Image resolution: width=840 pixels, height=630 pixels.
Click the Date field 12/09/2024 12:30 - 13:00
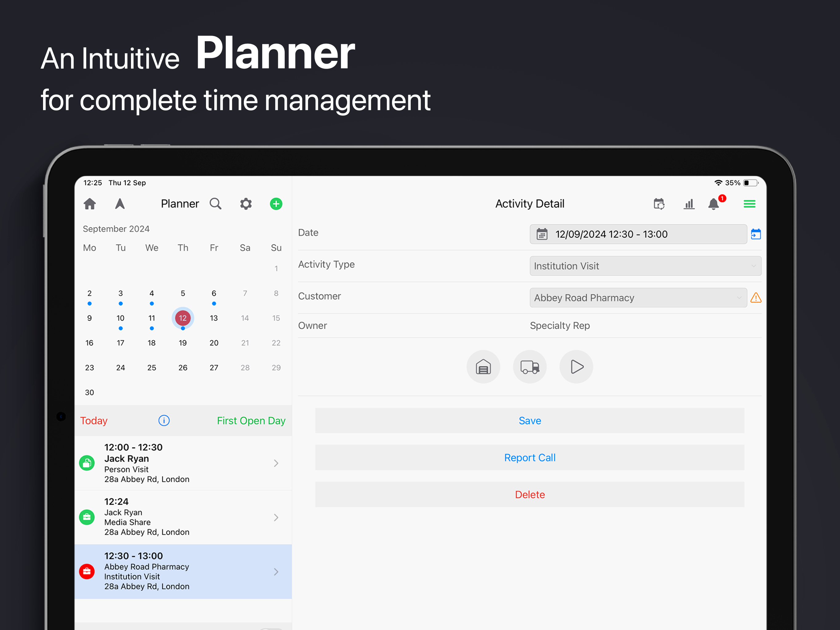pyautogui.click(x=638, y=234)
